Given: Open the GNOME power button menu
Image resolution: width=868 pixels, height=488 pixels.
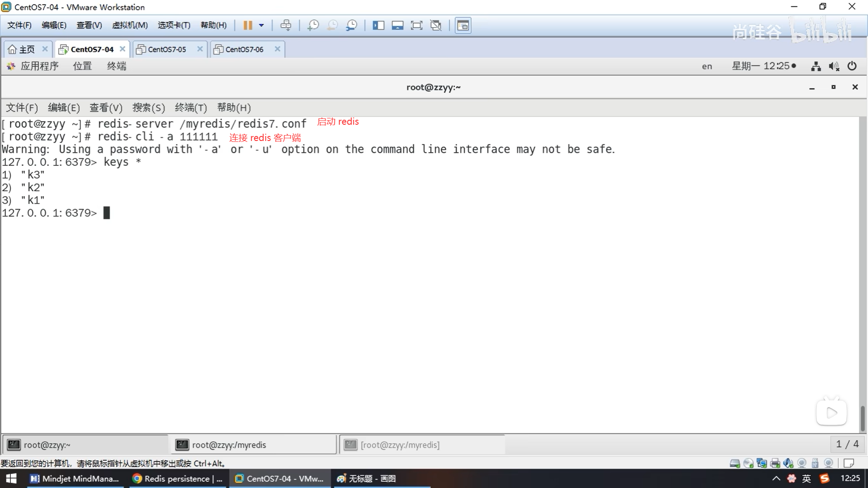Looking at the screenshot, I should pos(852,66).
